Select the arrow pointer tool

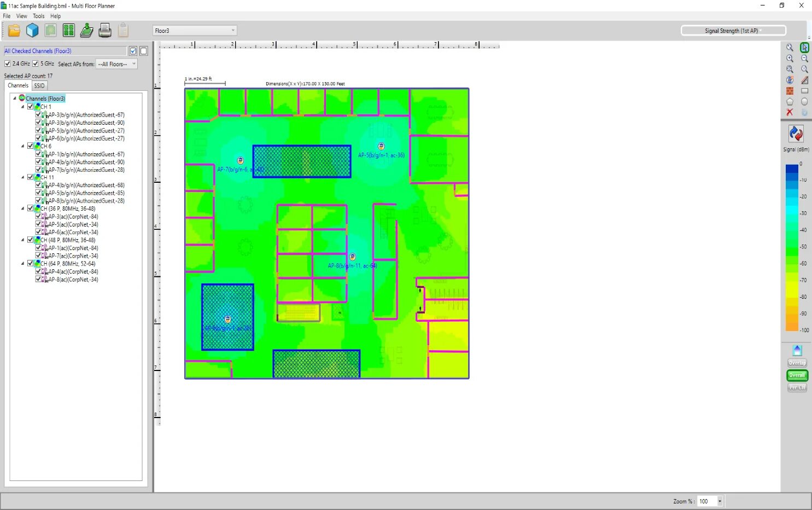(804, 48)
